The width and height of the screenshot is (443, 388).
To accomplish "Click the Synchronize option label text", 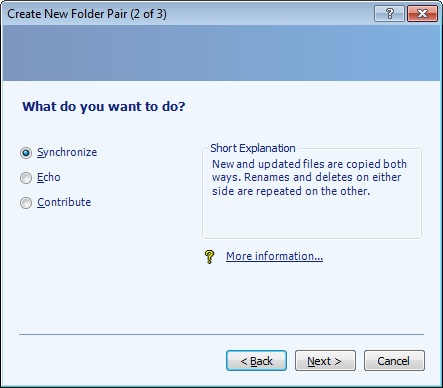I will 67,152.
